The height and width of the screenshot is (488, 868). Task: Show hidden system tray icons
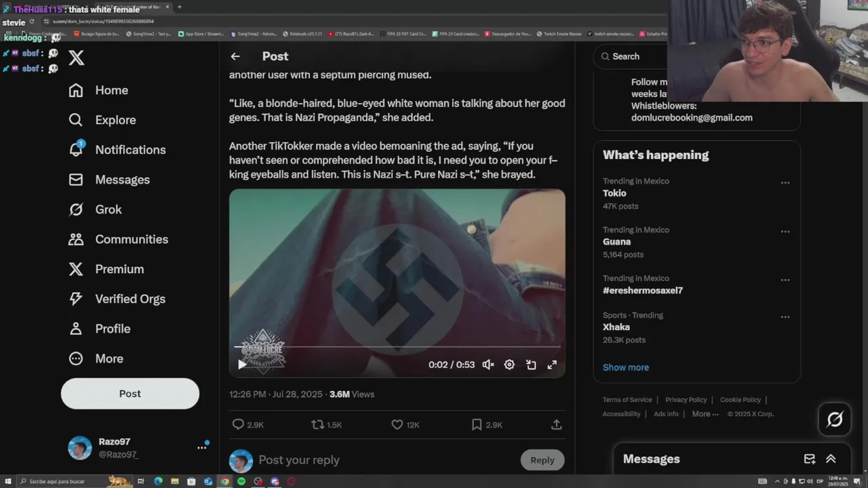point(777,481)
